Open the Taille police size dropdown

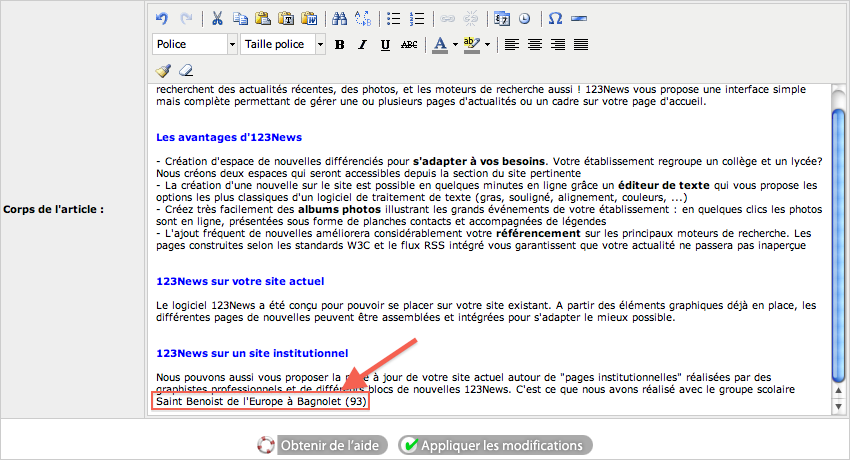click(x=320, y=44)
